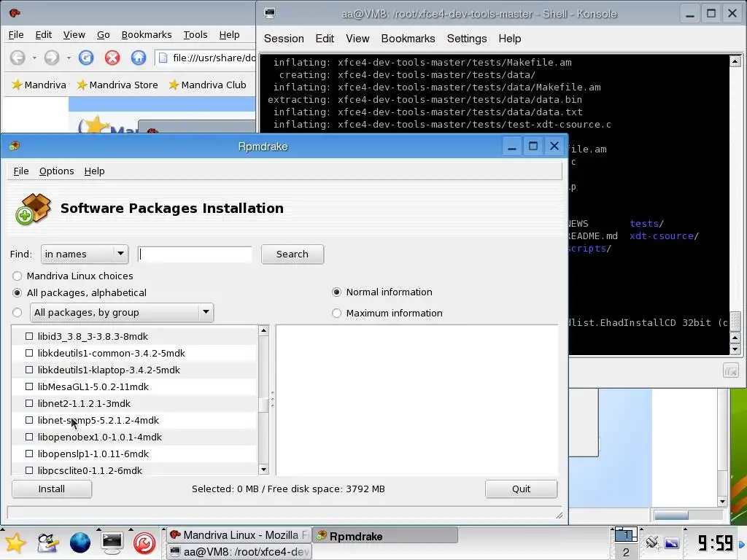Screen dimensions: 747x560
Task: Choose Maximum information option
Action: pos(336,313)
